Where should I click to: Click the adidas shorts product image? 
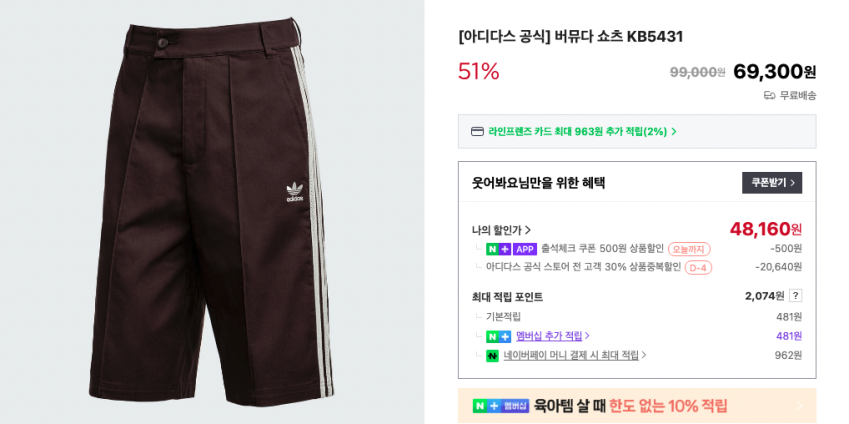[212, 212]
